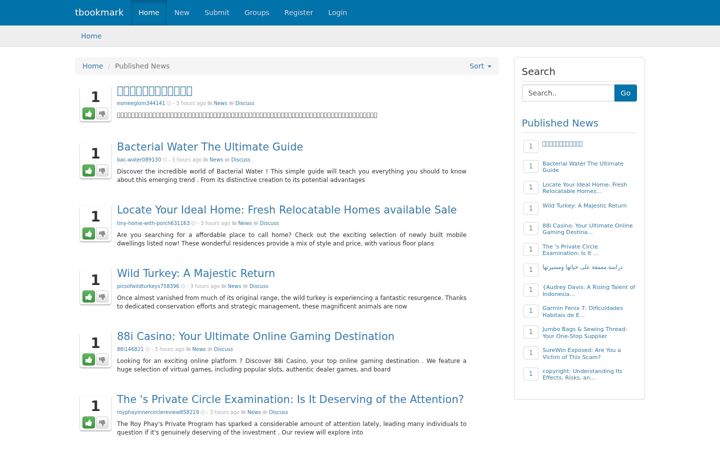Upvote the Bacterial Water Ultimate Guide post
Screen dimensions: 720x450
(89, 171)
